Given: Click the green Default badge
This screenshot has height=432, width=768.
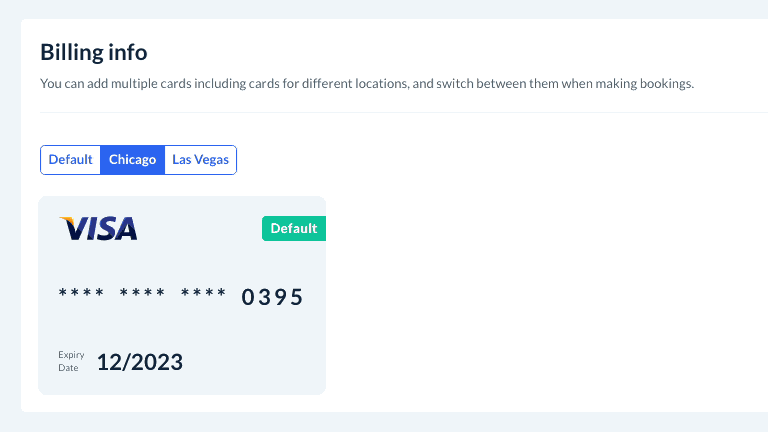Looking at the screenshot, I should [x=293, y=229].
